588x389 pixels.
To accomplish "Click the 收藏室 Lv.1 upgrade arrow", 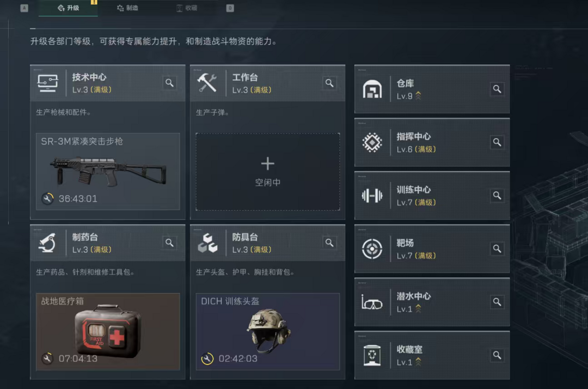I will tap(419, 362).
